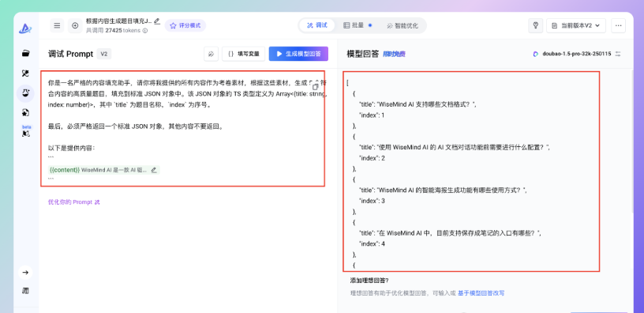Click the bottom sidebar book icon
This screenshot has width=644, height=313.
[25, 291]
